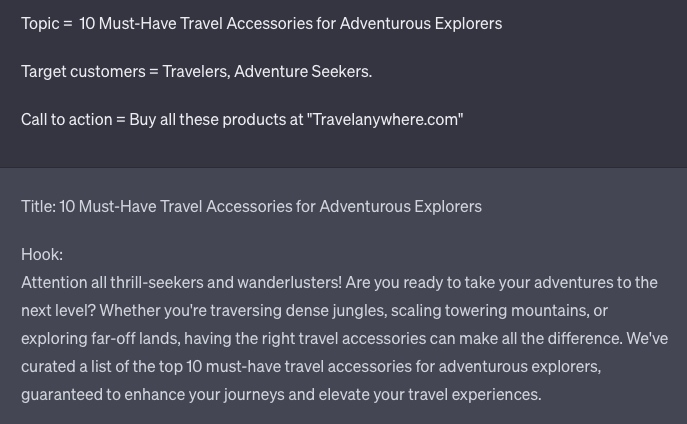This screenshot has height=424, width=687.
Task: Click "Adventurous Explorers" in the Title line
Action: click(401, 206)
